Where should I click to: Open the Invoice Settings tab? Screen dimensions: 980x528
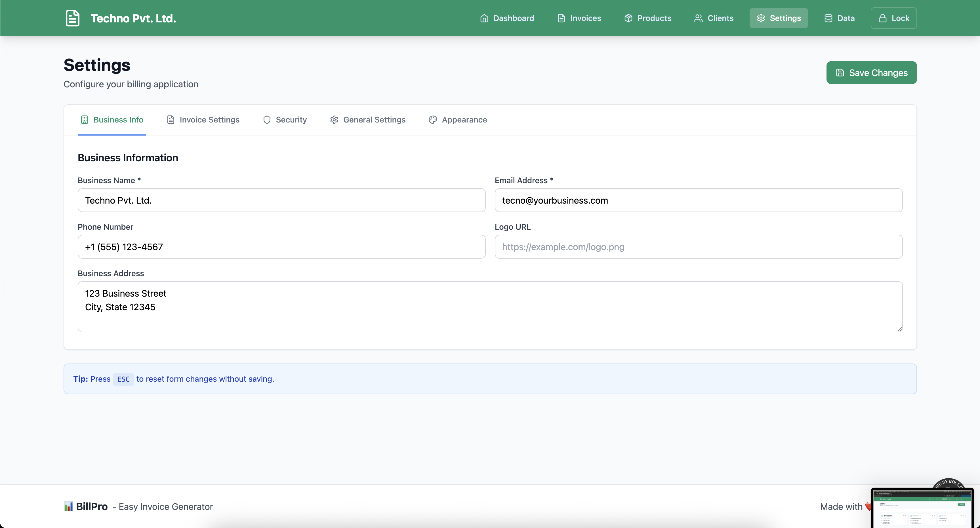pyautogui.click(x=203, y=120)
